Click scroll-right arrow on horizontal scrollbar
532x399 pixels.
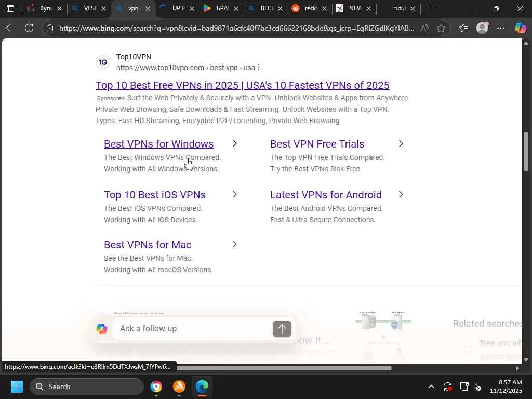coord(517,368)
